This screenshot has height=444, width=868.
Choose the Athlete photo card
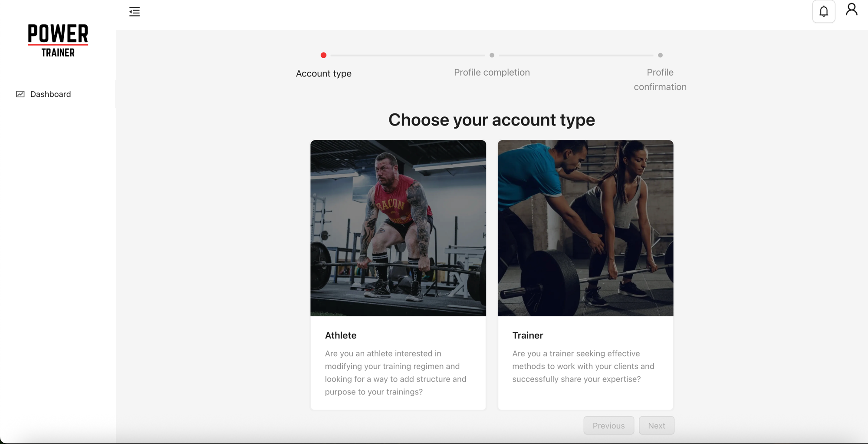coord(398,228)
